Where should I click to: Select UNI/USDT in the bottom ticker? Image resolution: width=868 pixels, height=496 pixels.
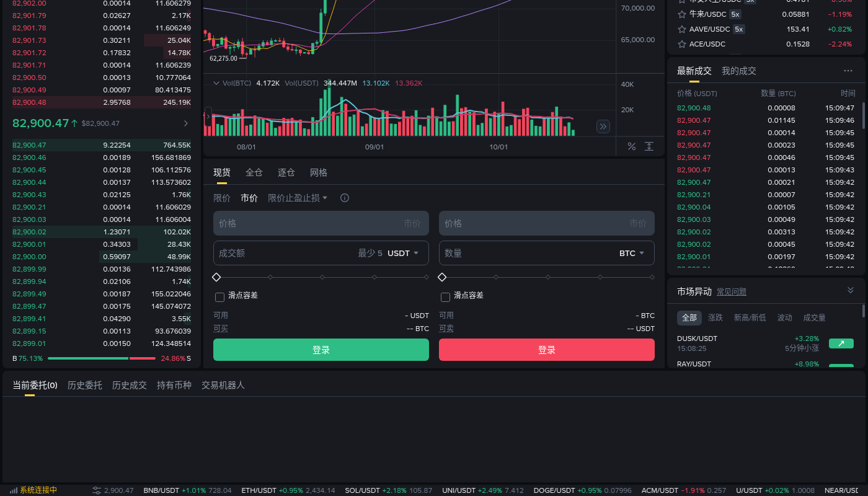point(483,490)
